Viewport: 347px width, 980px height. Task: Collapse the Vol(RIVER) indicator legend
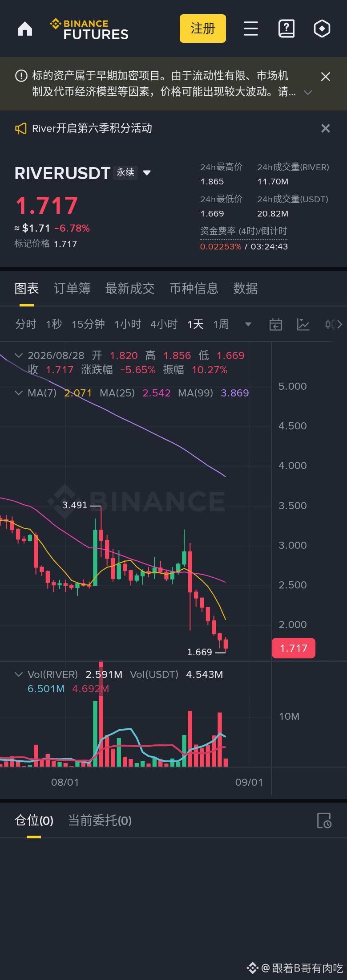19,674
